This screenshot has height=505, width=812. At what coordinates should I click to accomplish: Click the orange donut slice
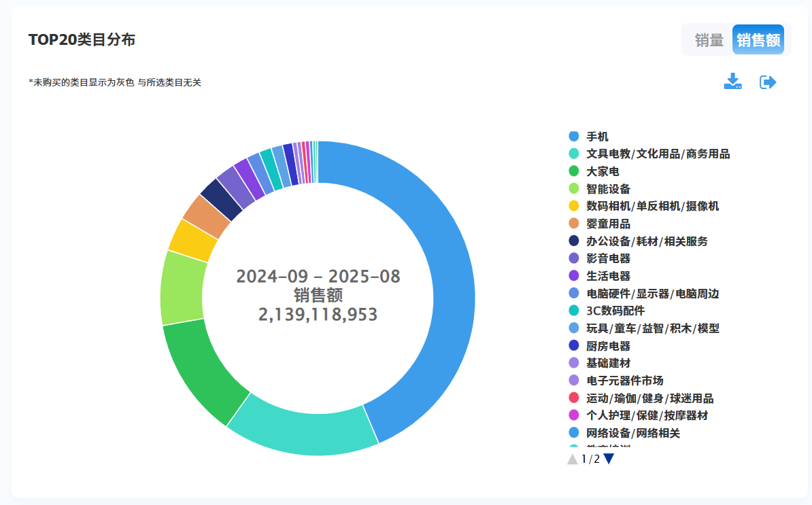click(206, 215)
